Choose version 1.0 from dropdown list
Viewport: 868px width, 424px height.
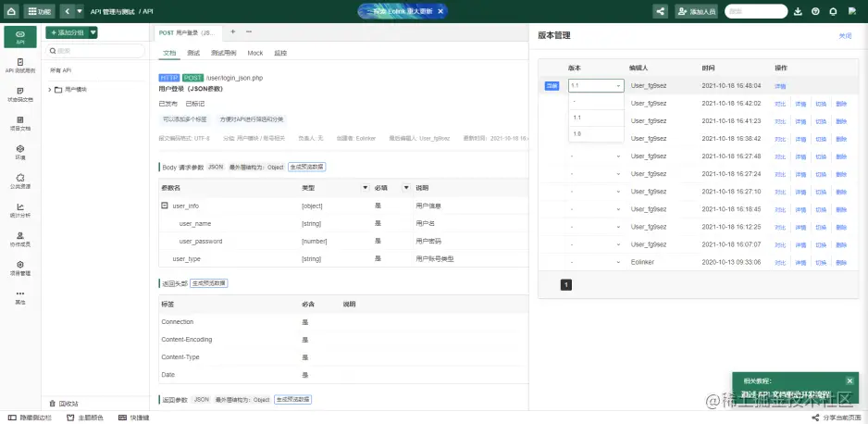pyautogui.click(x=596, y=134)
